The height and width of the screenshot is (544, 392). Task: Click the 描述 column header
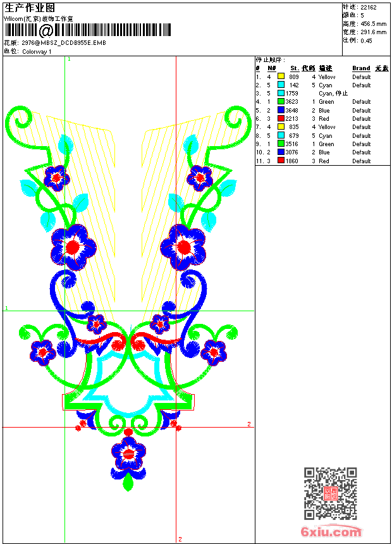[x=325, y=68]
